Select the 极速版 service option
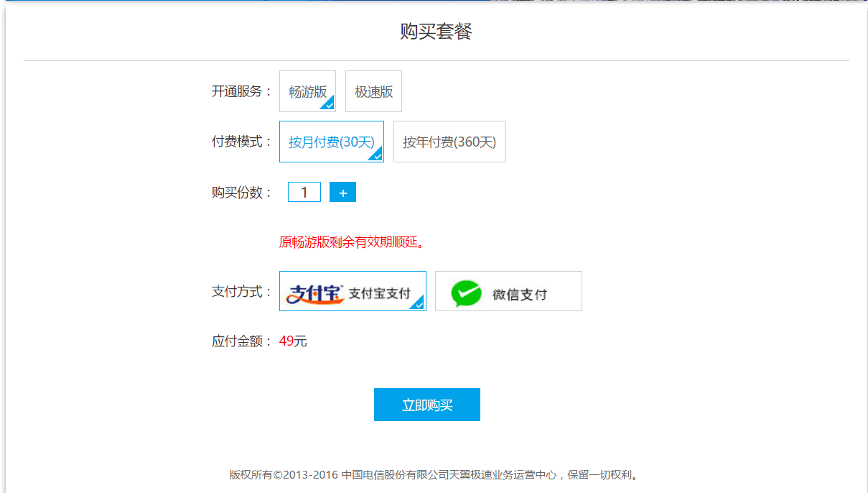 [x=373, y=91]
